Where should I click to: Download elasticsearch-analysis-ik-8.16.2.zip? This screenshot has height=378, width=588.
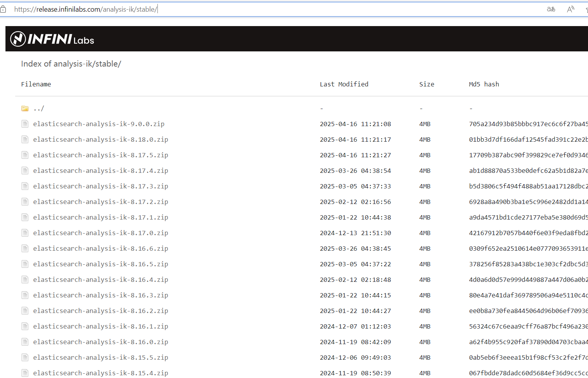coord(101,311)
